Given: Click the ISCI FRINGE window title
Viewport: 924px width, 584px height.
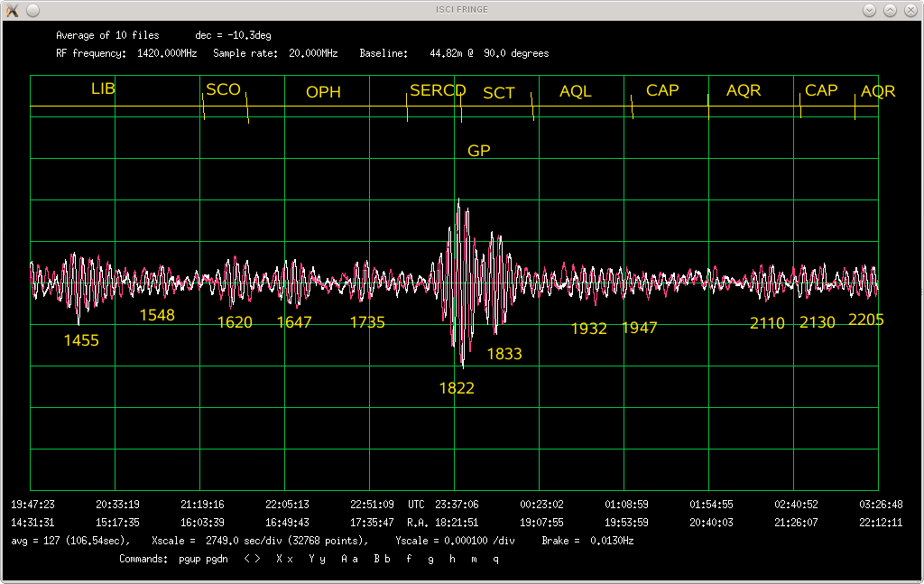Looking at the screenshot, I should pyautogui.click(x=461, y=10).
